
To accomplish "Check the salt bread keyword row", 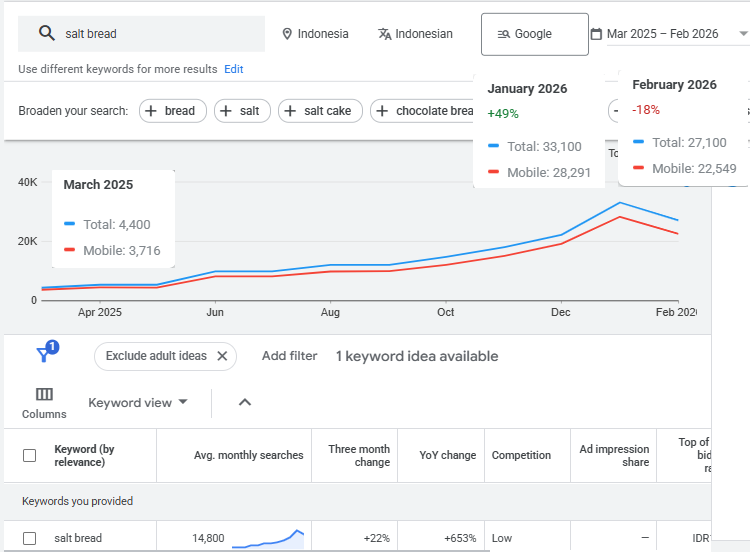I will 30,539.
